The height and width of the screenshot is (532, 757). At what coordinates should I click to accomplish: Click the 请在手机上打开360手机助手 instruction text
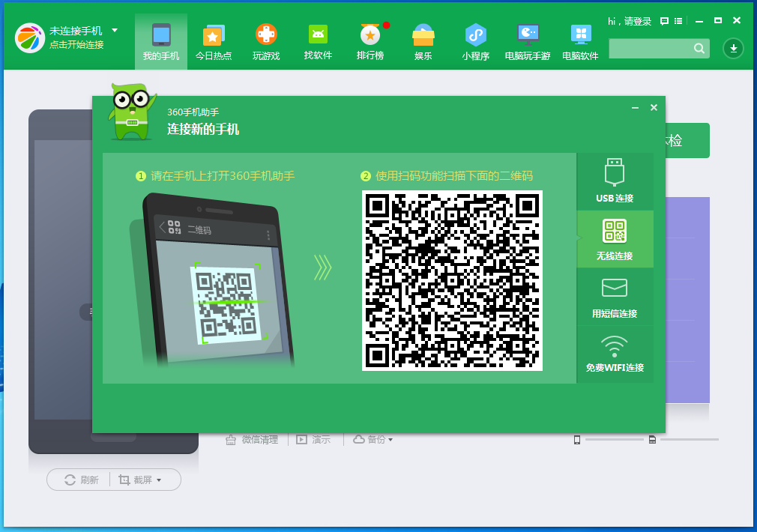coord(223,176)
